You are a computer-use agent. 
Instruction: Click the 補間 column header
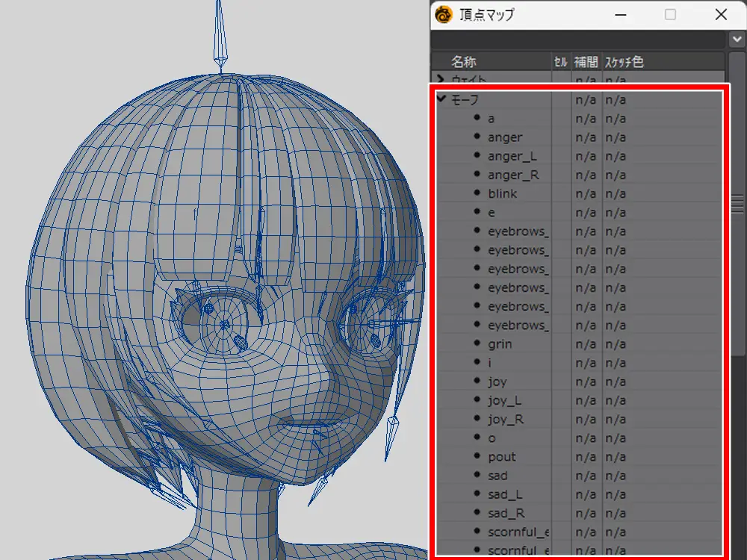pos(585,62)
